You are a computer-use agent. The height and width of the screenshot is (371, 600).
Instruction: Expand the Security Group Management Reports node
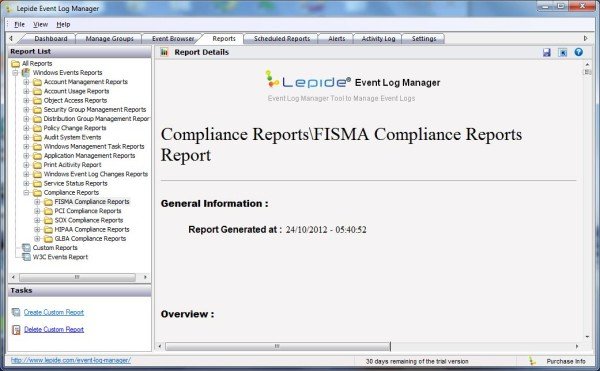pos(26,110)
